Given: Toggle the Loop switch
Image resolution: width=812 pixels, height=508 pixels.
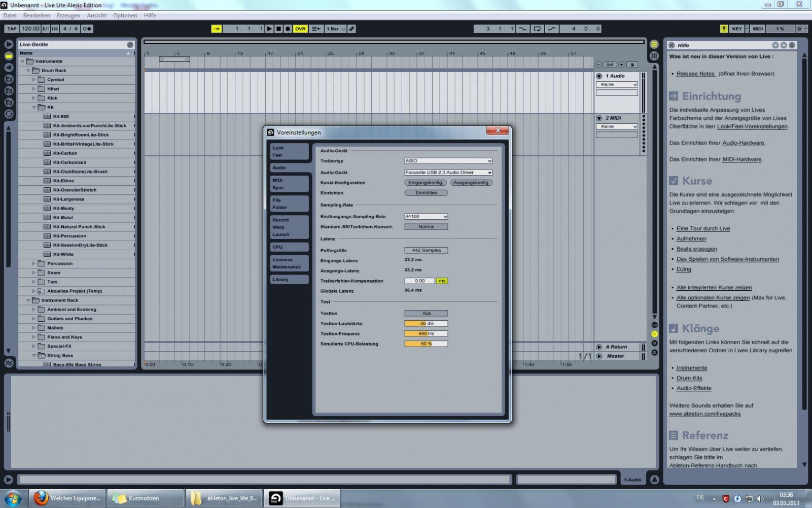Looking at the screenshot, I should [x=537, y=29].
